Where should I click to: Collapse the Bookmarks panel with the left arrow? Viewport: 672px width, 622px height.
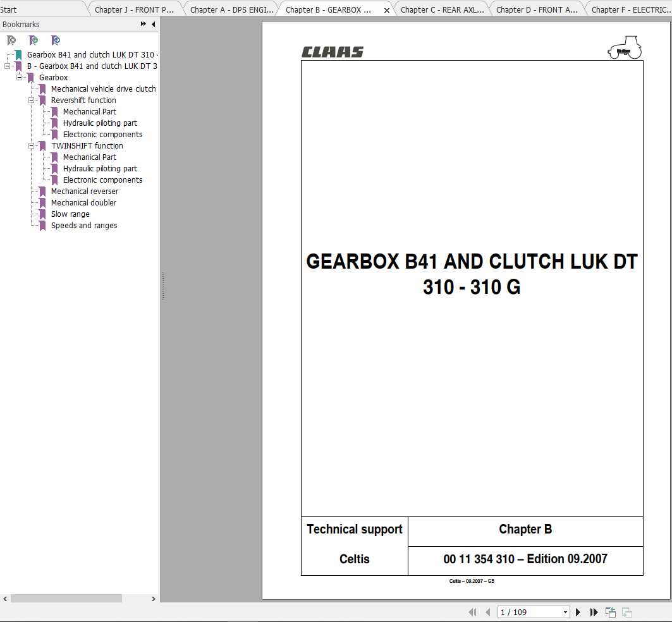click(x=154, y=24)
